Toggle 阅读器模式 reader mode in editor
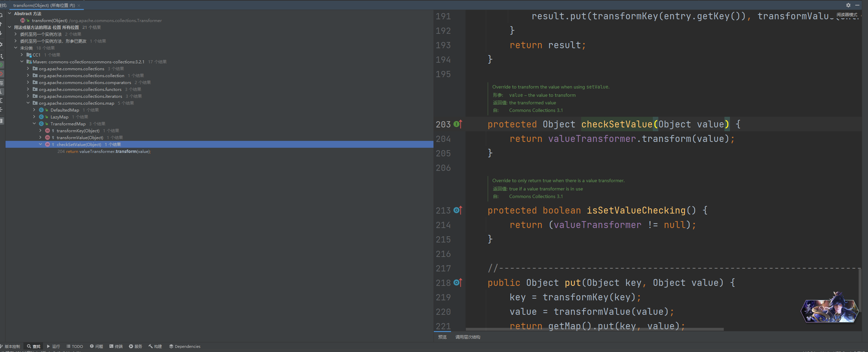 click(847, 15)
